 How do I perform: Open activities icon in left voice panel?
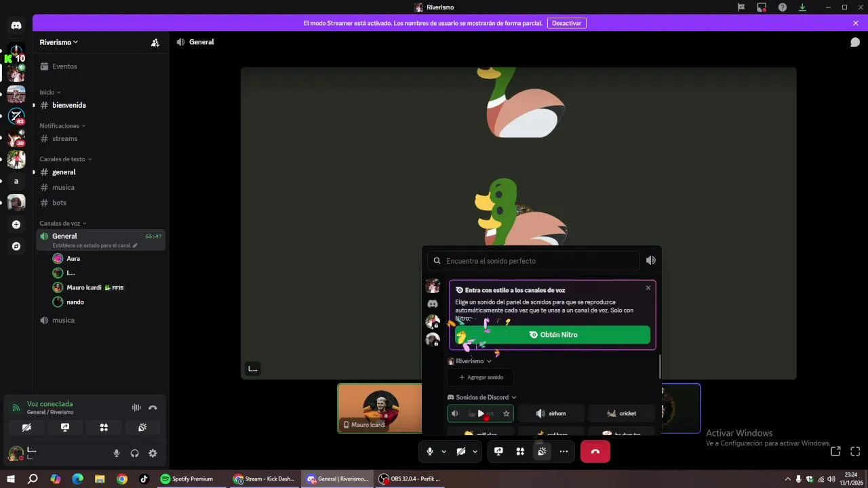[x=104, y=428]
